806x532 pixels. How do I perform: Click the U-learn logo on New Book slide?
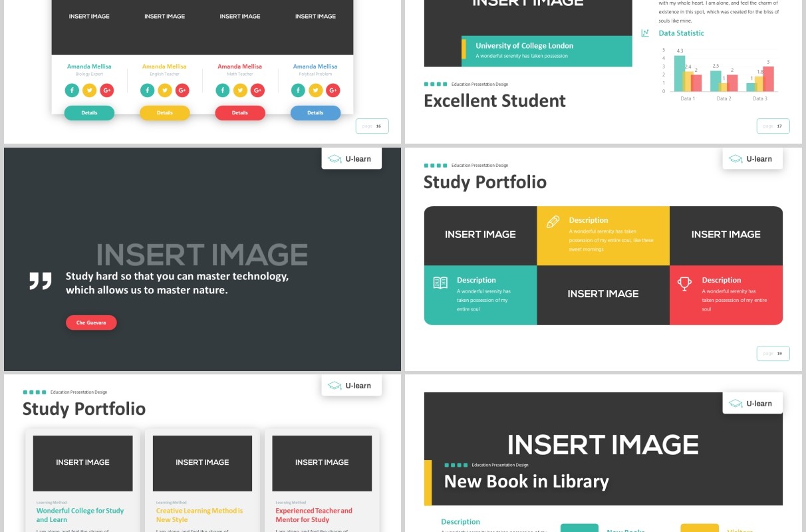coord(752,403)
